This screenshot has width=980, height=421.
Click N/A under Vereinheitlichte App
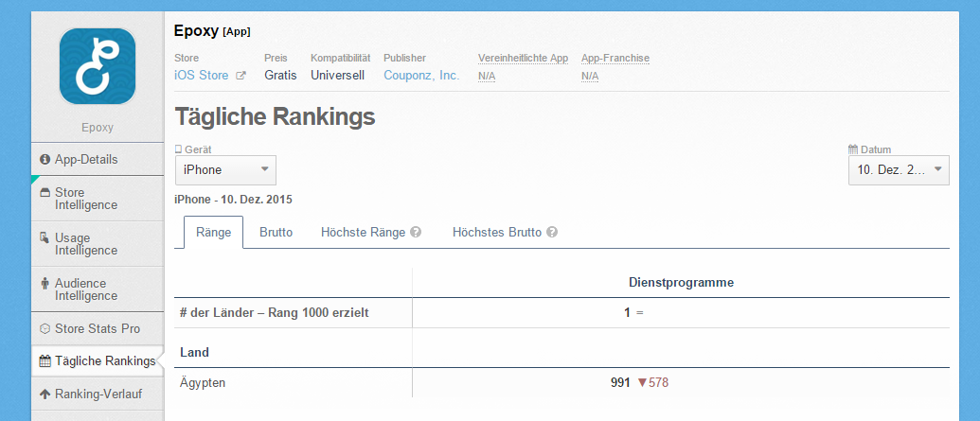(487, 77)
